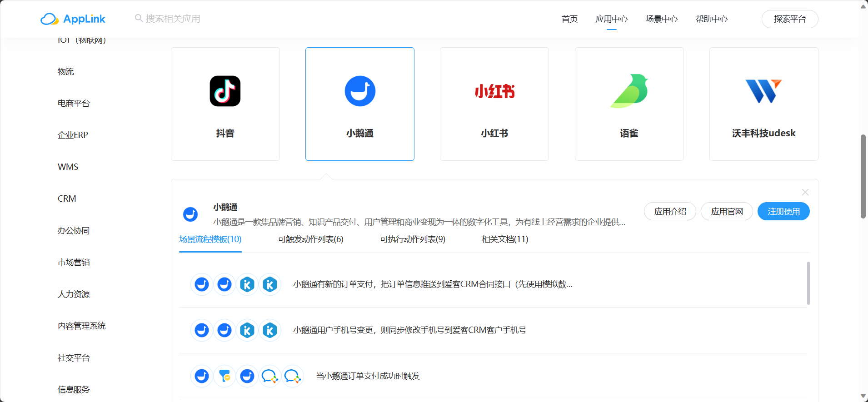868x402 pixels.
Task: Open the 抖音 app icon
Action: tap(225, 91)
